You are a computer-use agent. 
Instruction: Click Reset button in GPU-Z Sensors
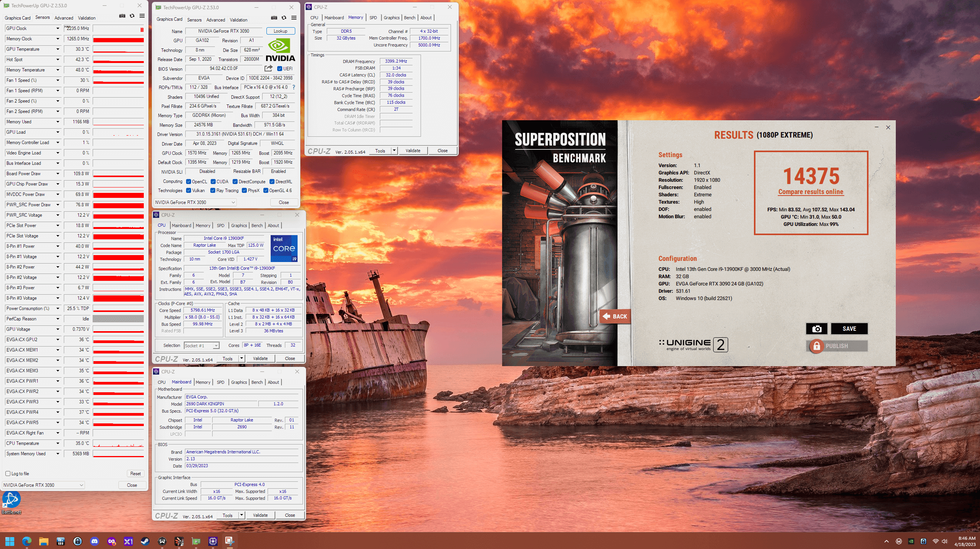click(x=135, y=474)
